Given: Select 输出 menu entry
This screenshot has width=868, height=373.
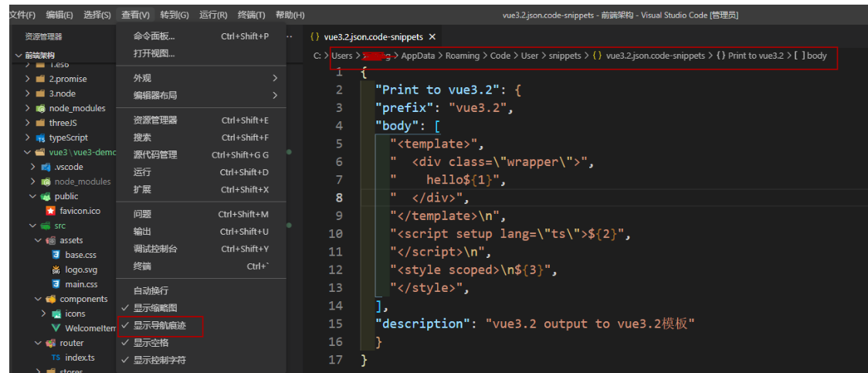Looking at the screenshot, I should (201, 232).
